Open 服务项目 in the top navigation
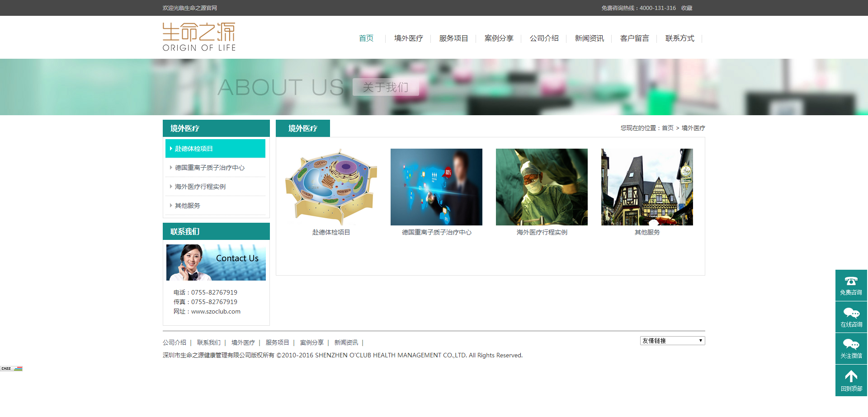868x417 pixels. (x=453, y=38)
